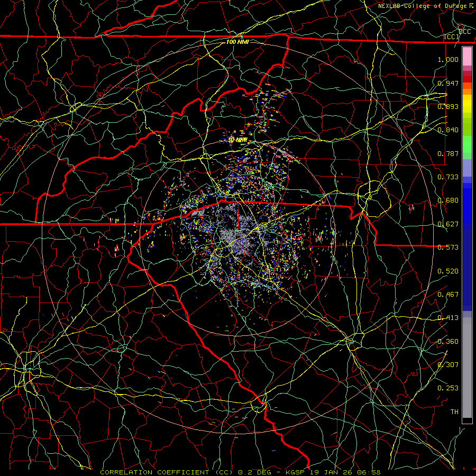Click the 06:58 timestamp in footer
The width and height of the screenshot is (476, 476).
click(x=370, y=472)
